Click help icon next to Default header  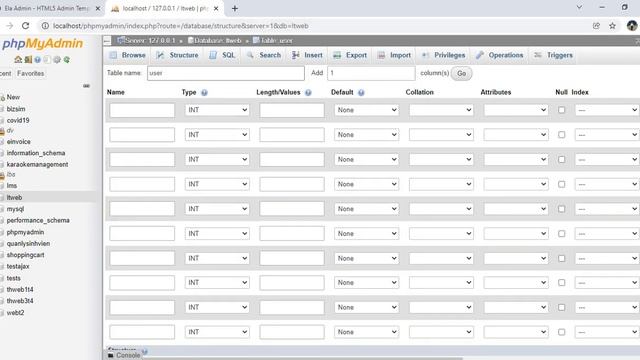point(361,93)
